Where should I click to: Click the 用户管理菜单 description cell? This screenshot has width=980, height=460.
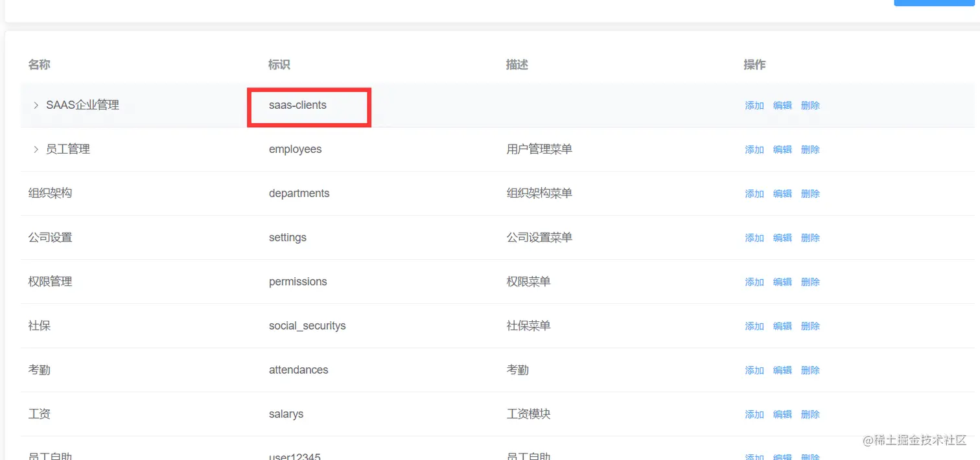539,149
